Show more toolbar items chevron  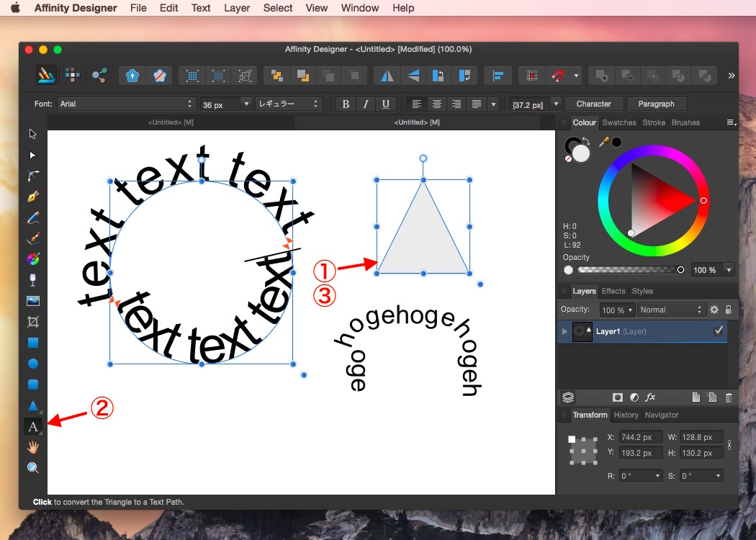coord(732,76)
